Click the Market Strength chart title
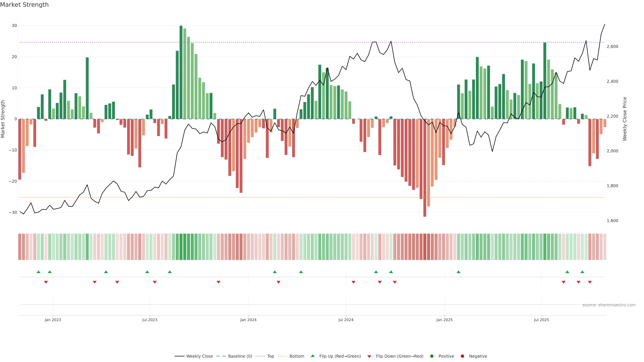The width and height of the screenshot is (644, 362). [24, 5]
